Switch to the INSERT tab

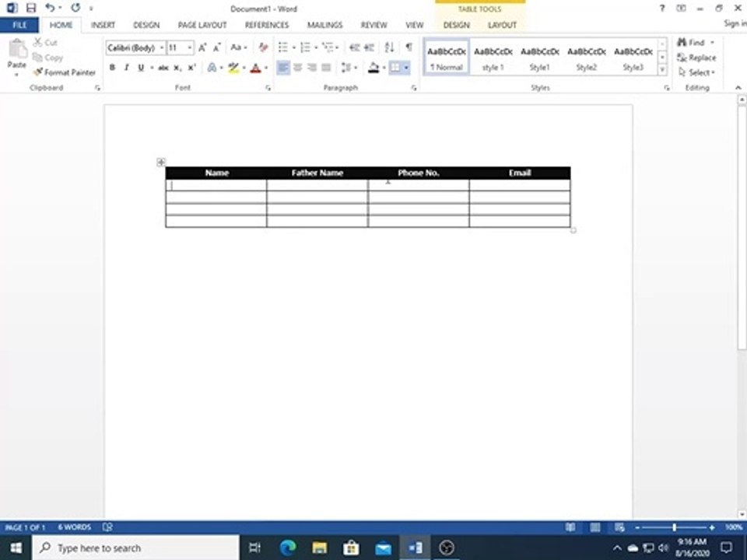(103, 25)
